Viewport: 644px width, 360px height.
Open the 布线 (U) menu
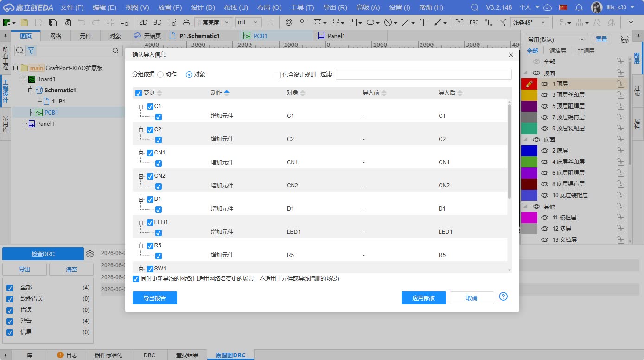(x=236, y=7)
